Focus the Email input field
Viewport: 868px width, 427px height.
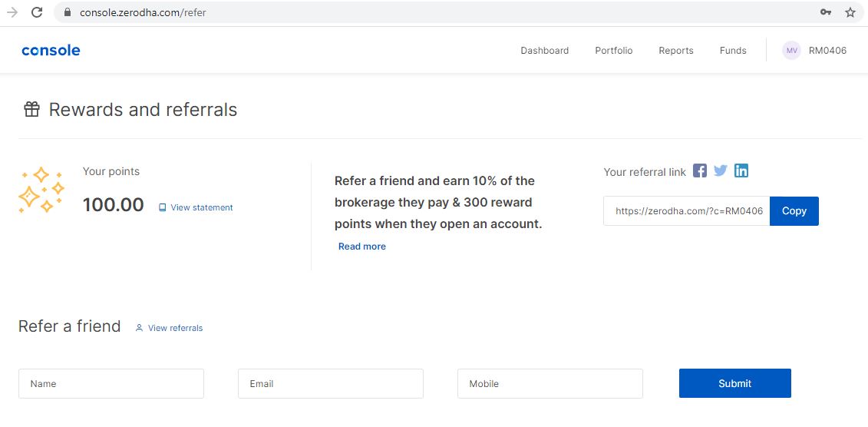[x=331, y=383]
